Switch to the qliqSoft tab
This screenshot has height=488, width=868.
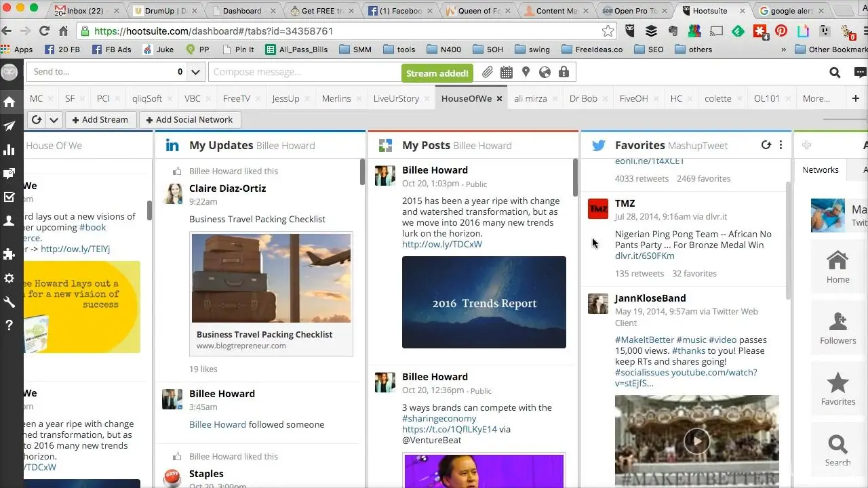point(147,98)
